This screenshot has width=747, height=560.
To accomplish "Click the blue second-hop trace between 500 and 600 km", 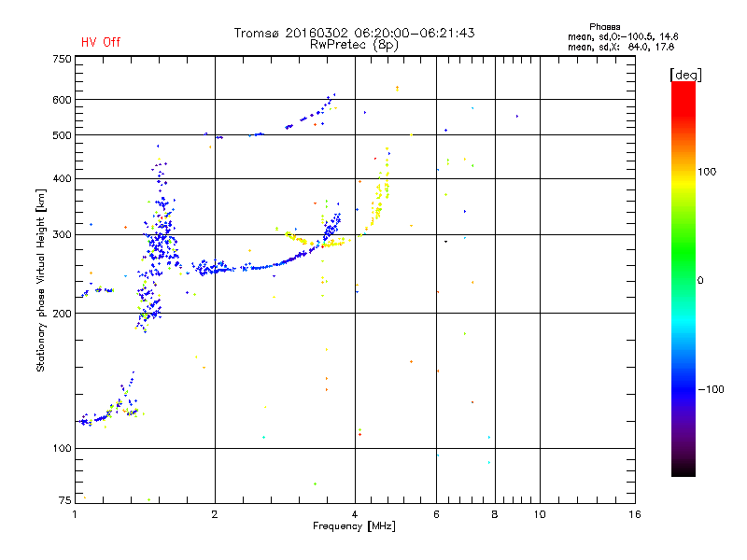I will (x=310, y=116).
